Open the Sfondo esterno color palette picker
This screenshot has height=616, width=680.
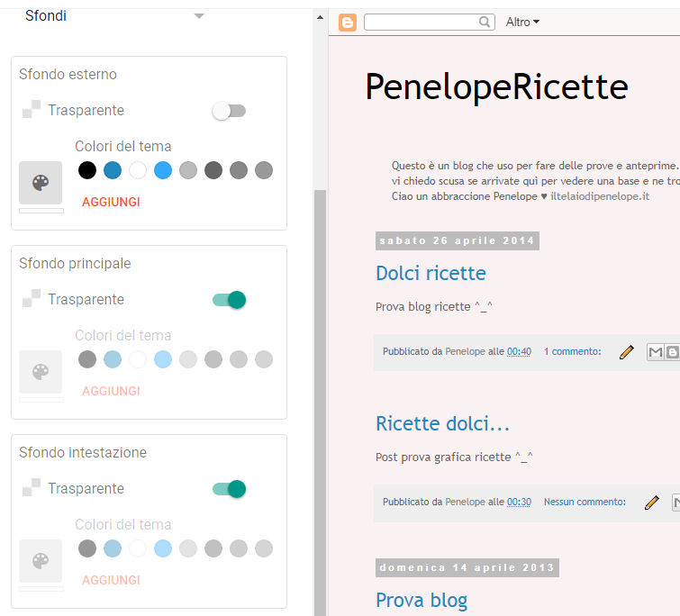[41, 183]
